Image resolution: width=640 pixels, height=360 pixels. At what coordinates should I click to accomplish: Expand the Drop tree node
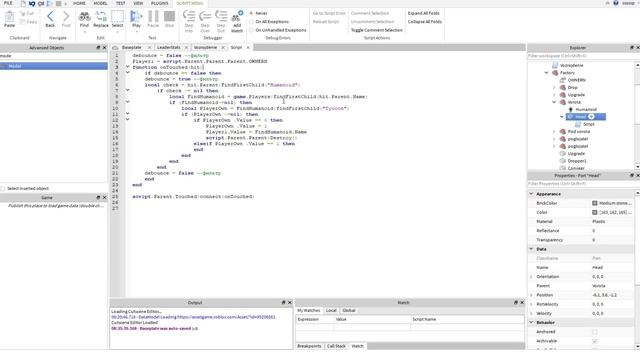pyautogui.click(x=554, y=87)
